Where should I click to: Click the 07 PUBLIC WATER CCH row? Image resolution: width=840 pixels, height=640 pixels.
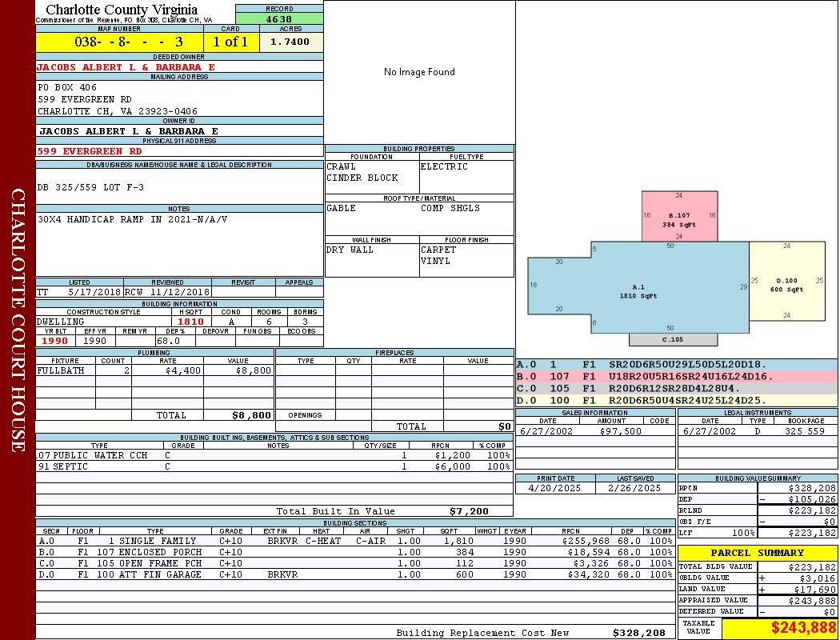tap(274, 456)
